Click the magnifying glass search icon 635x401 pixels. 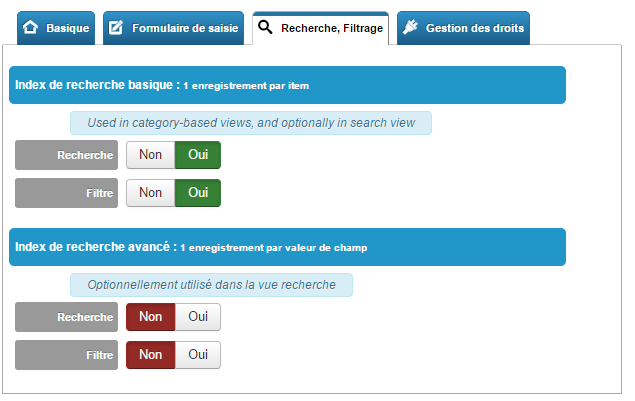pyautogui.click(x=265, y=27)
